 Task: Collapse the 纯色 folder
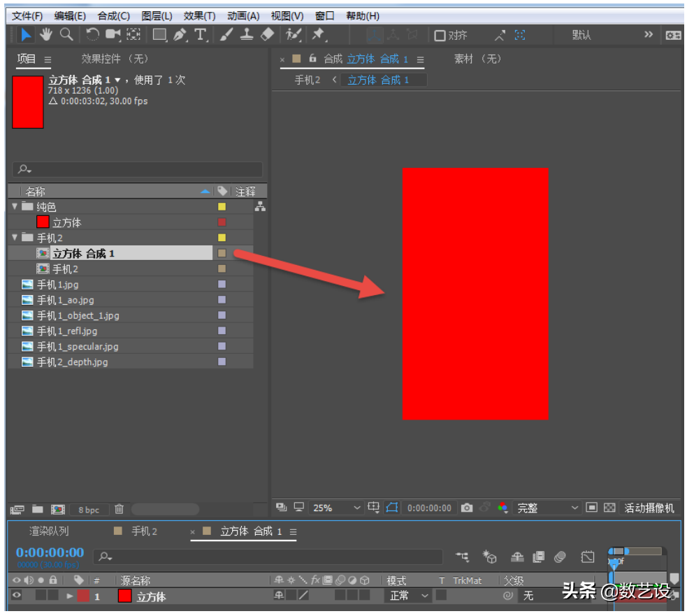[x=15, y=206]
